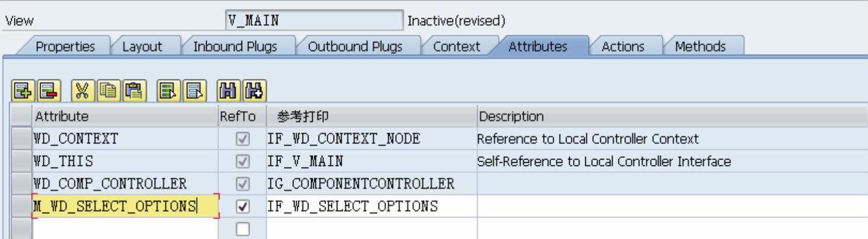868x239 pixels.
Task: Click the Description column header
Action: pos(511,117)
